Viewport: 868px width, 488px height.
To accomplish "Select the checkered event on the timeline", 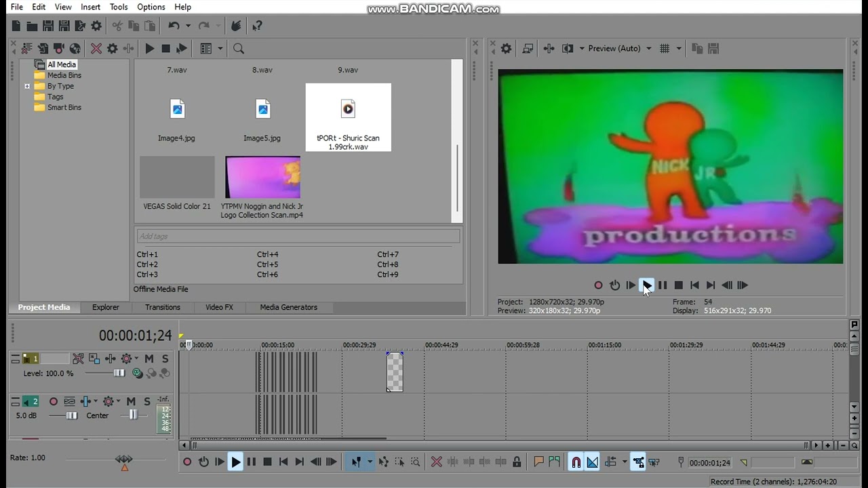I will pos(395,371).
